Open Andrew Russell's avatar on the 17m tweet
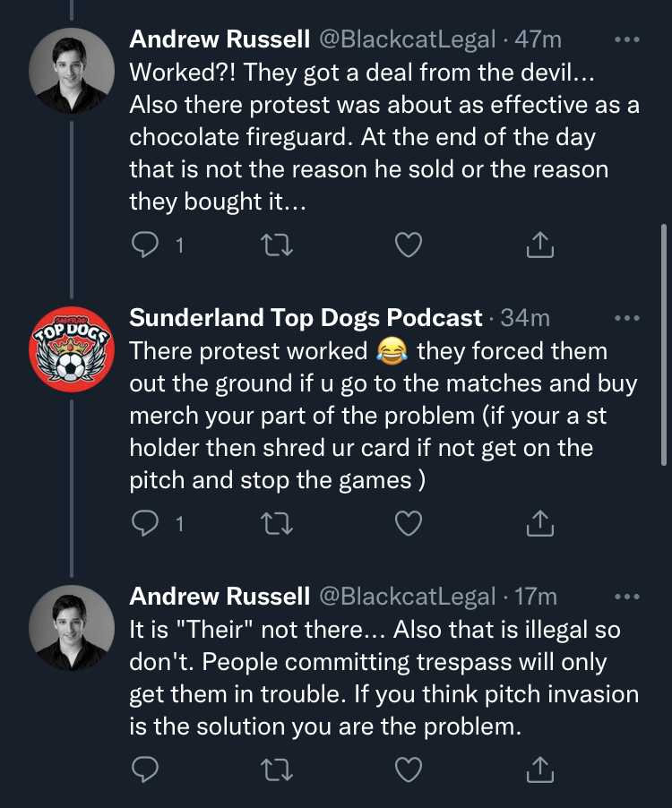 72,627
